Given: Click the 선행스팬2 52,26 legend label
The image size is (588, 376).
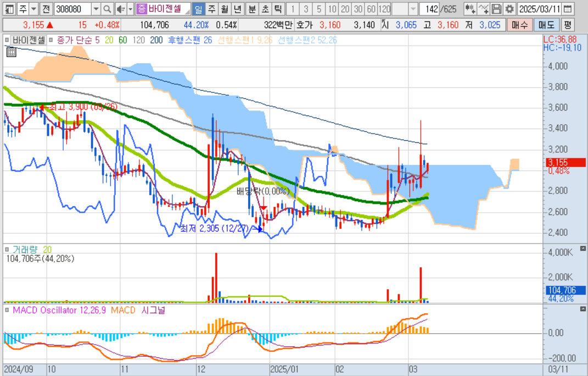Looking at the screenshot, I should tap(307, 40).
